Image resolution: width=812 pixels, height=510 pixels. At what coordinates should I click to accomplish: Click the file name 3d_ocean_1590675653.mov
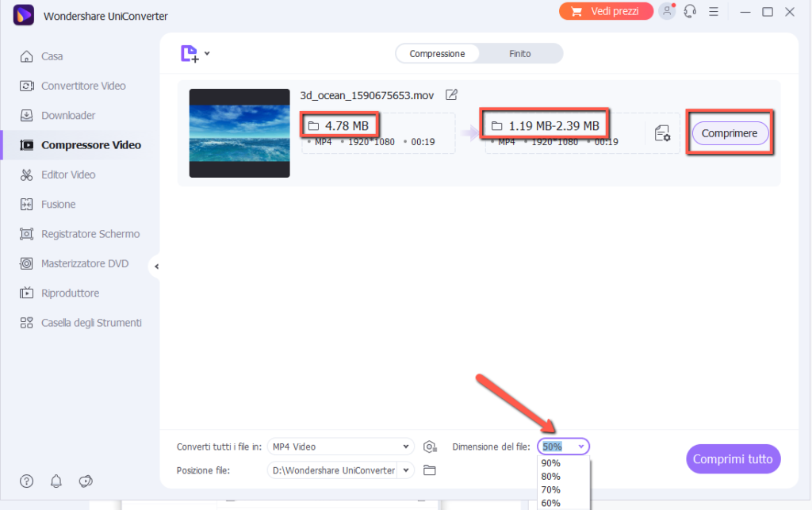coord(366,96)
